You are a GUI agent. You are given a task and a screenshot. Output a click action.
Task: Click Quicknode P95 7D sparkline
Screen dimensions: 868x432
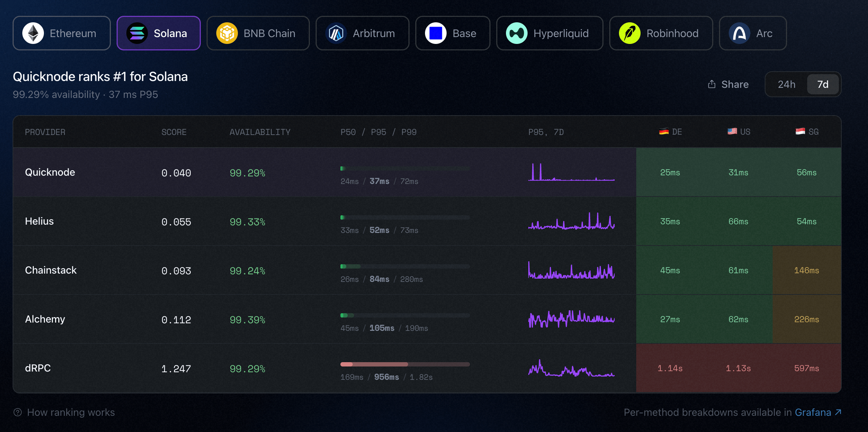571,172
